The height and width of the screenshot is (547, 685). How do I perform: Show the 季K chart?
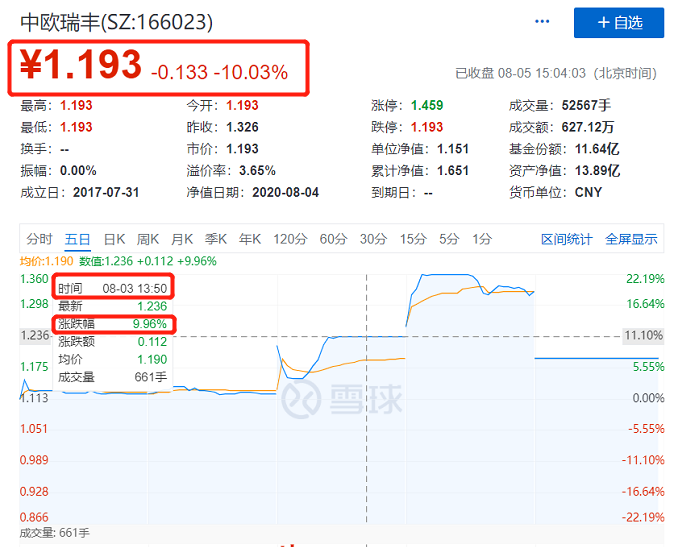pyautogui.click(x=216, y=239)
